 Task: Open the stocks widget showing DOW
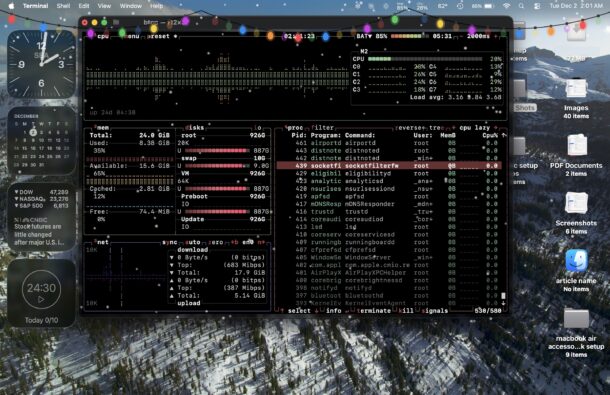tap(41, 217)
